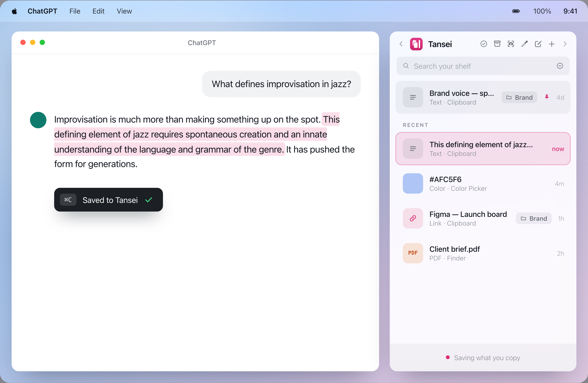
Task: Click the 'Color · Color Picker' subtitle
Action: click(458, 189)
